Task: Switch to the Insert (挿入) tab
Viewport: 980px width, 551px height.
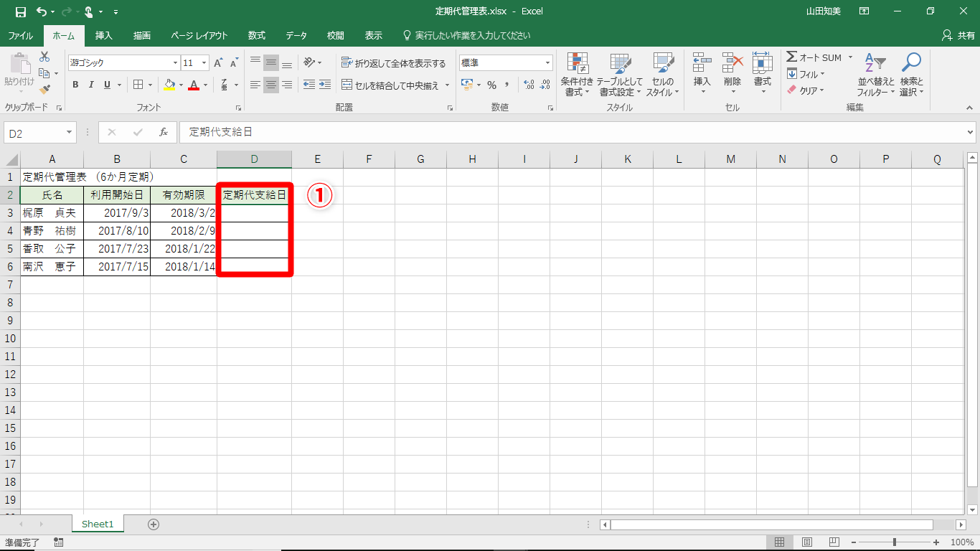Action: (x=104, y=35)
